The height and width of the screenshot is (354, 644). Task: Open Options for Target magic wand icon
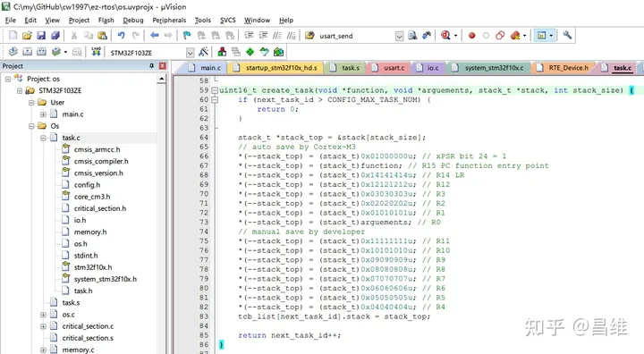[x=203, y=52]
